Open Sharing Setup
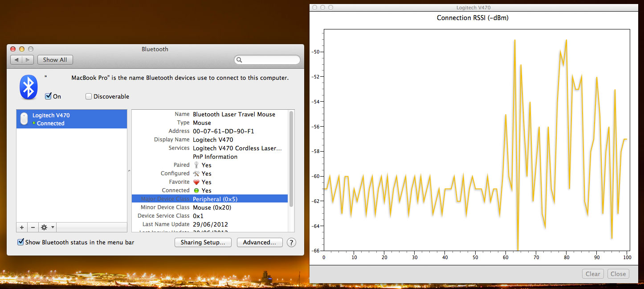The image size is (644, 289). point(203,243)
